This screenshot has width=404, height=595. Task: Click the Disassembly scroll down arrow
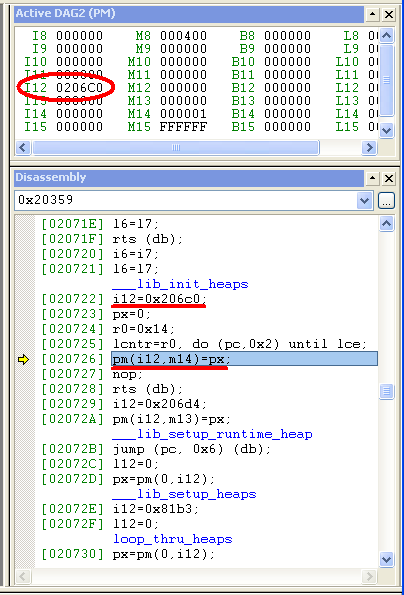point(387,559)
